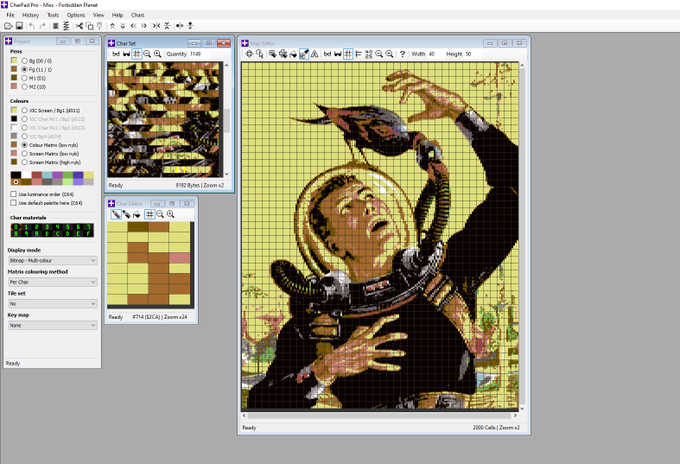This screenshot has width=680, height=464.
Task: Open the History menu
Action: tap(30, 15)
